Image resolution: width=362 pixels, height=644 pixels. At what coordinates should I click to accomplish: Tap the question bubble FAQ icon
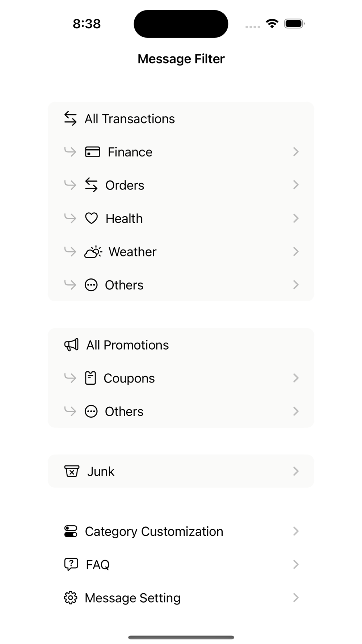pos(71,564)
